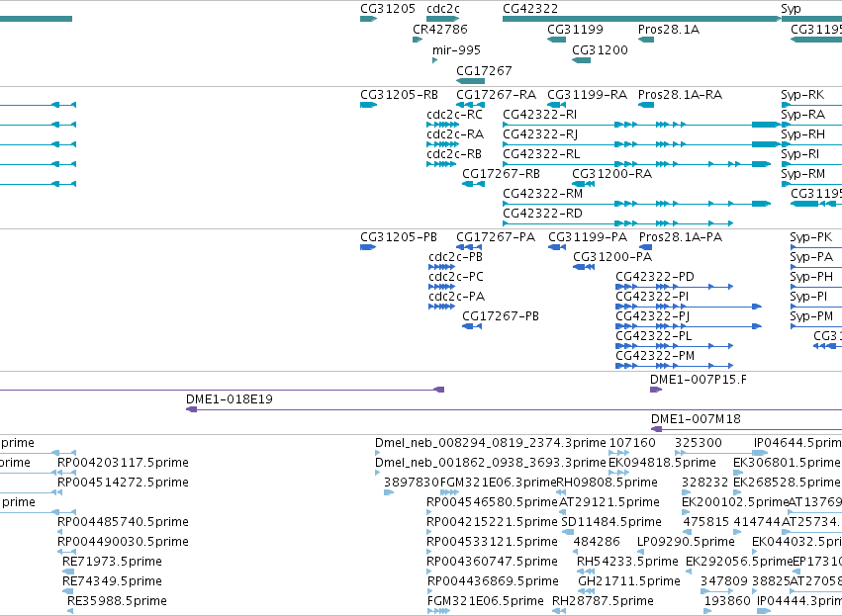842x616 pixels.
Task: Click the CG31199 gene label
Action: (575, 30)
